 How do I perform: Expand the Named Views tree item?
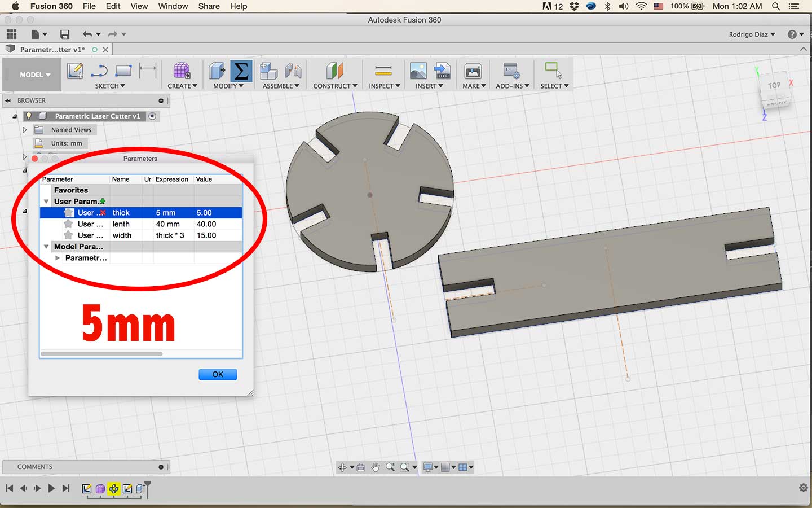click(x=25, y=130)
